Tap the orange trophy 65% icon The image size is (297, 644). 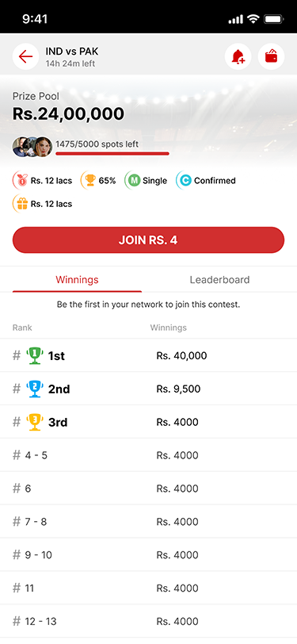pyautogui.click(x=89, y=180)
